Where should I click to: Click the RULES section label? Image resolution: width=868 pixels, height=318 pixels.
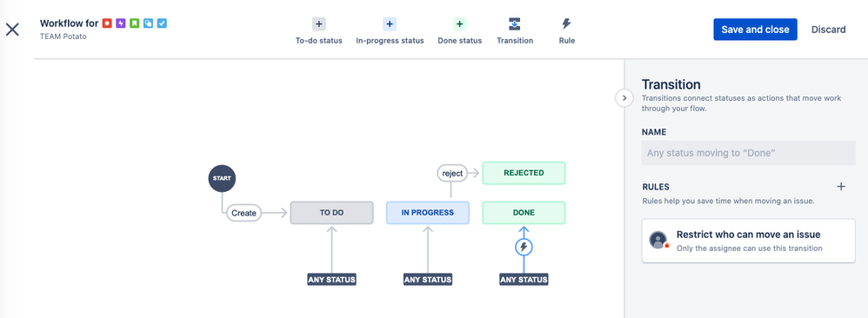(x=656, y=187)
